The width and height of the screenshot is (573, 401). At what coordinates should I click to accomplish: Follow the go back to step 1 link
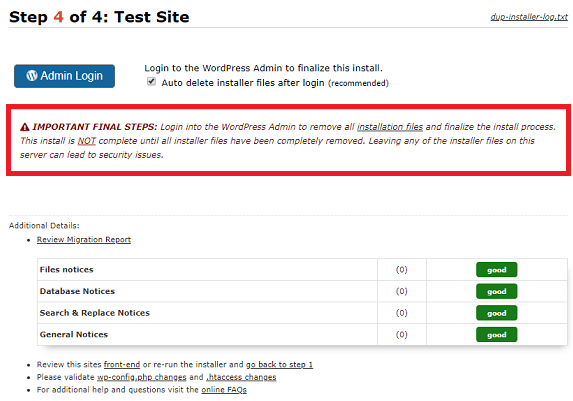[279, 364]
